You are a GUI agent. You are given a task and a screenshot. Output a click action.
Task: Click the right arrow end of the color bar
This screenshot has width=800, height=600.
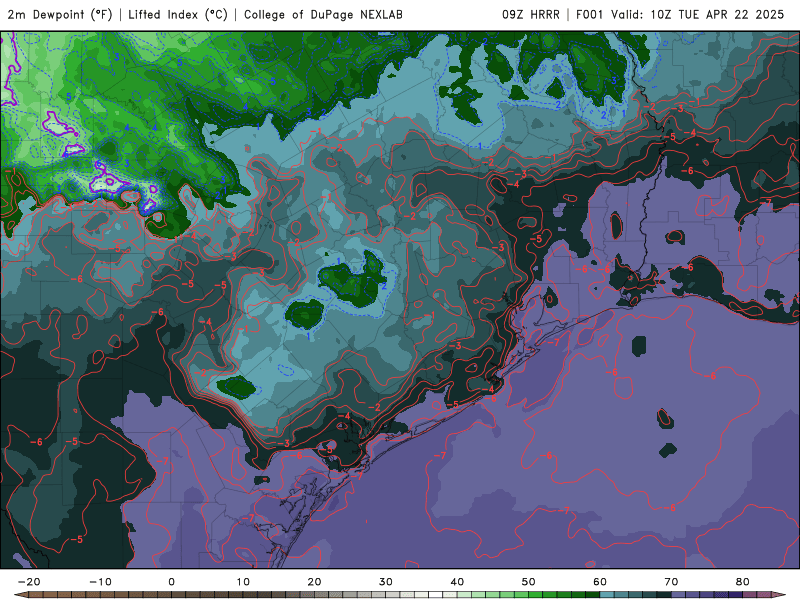pyautogui.click(x=779, y=595)
